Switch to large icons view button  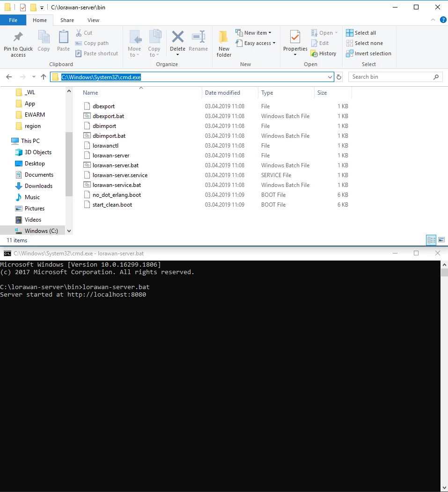pos(441,240)
